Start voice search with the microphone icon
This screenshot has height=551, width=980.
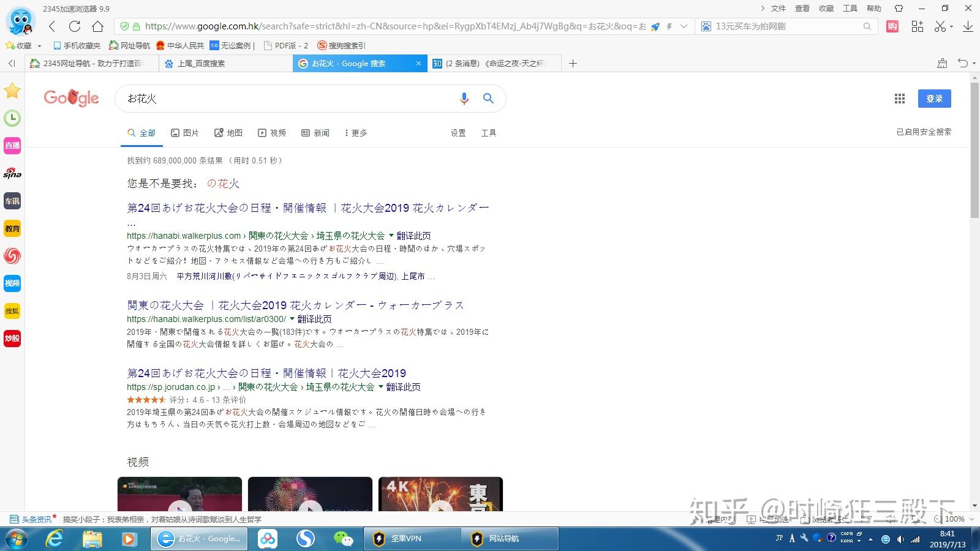[x=464, y=99]
